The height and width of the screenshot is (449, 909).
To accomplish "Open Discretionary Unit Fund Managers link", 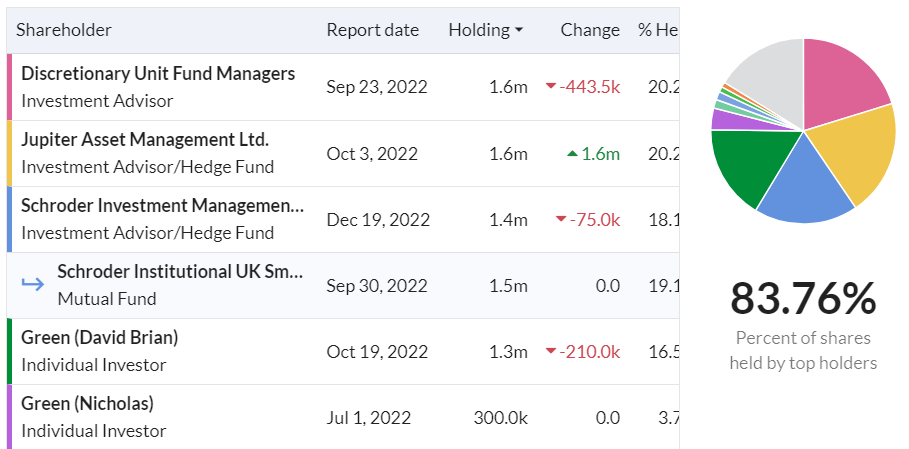I will 158,73.
